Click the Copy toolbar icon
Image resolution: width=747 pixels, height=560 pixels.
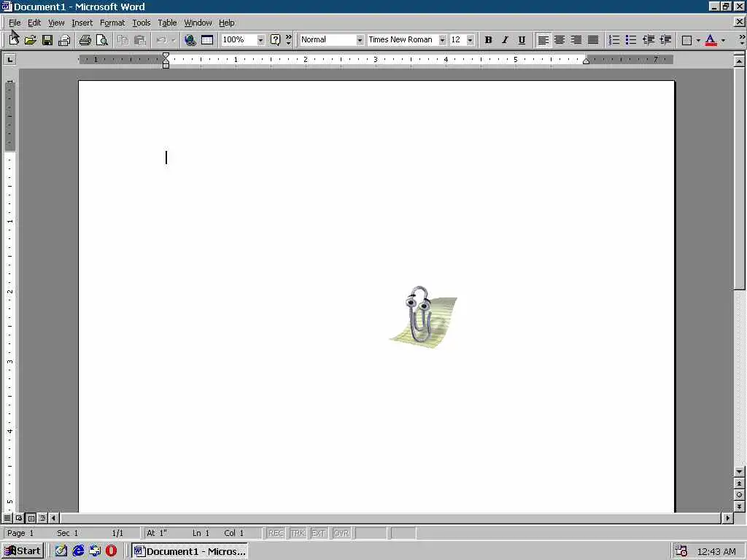tap(123, 40)
